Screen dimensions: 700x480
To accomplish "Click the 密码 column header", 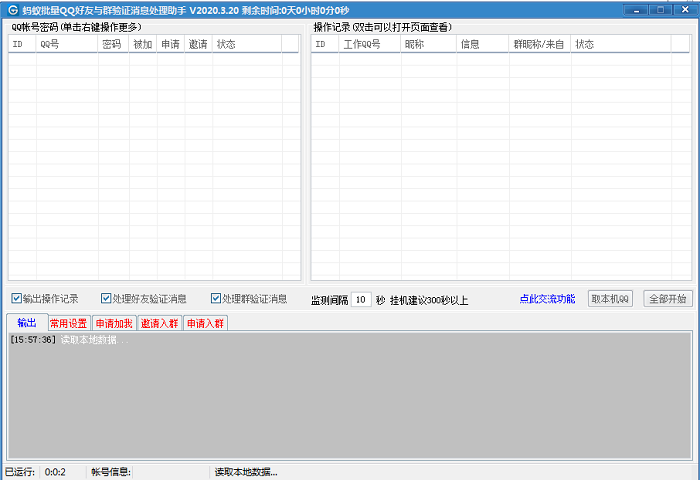I will [x=113, y=44].
